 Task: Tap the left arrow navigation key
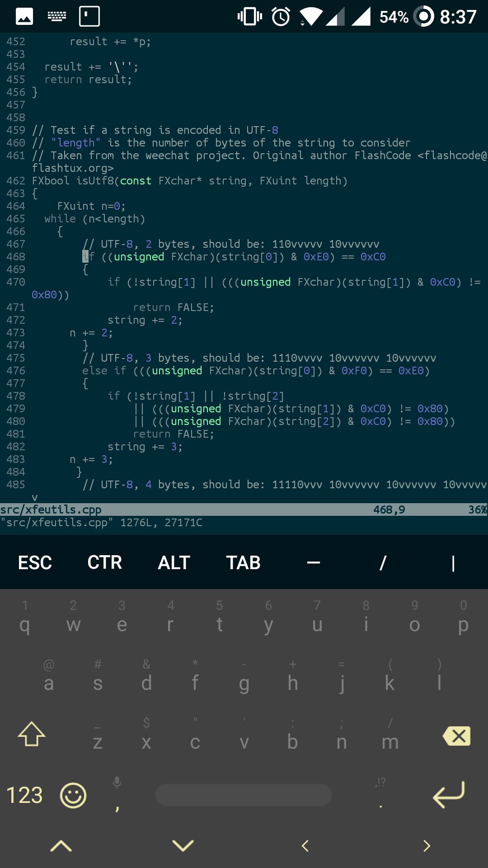pyautogui.click(x=305, y=846)
